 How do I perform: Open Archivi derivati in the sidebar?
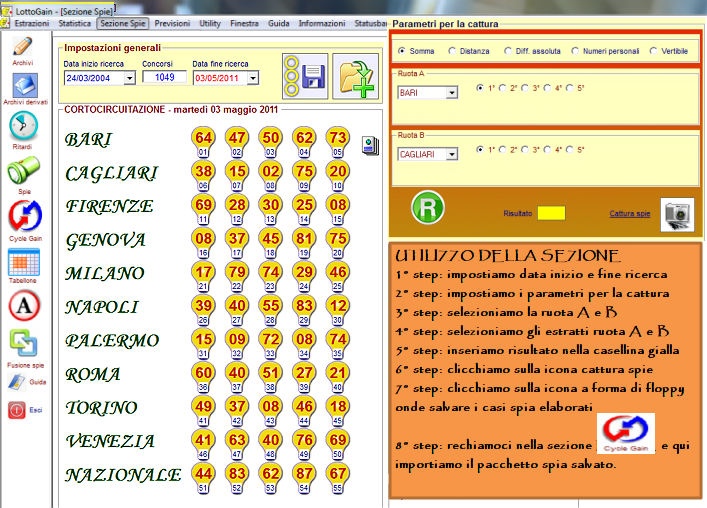pyautogui.click(x=25, y=86)
